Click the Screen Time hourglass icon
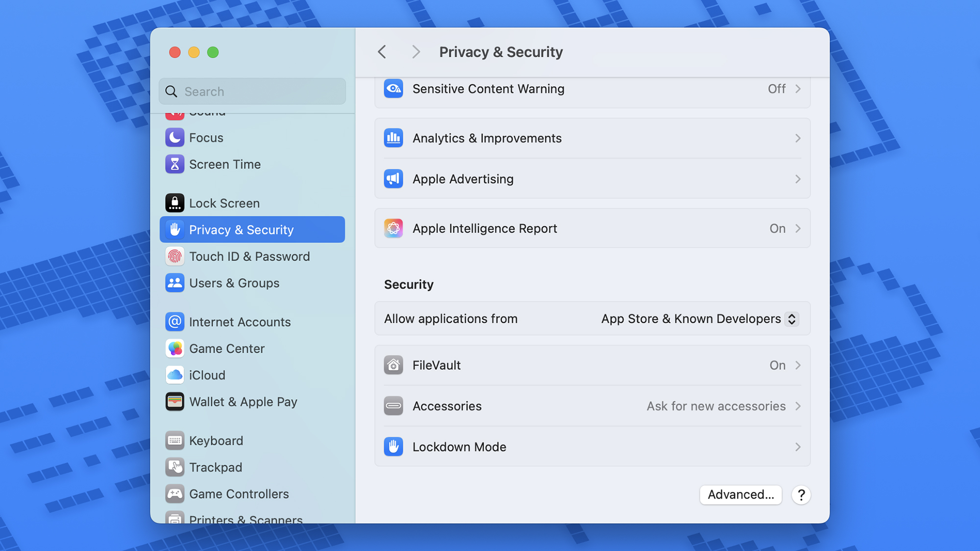 click(175, 164)
